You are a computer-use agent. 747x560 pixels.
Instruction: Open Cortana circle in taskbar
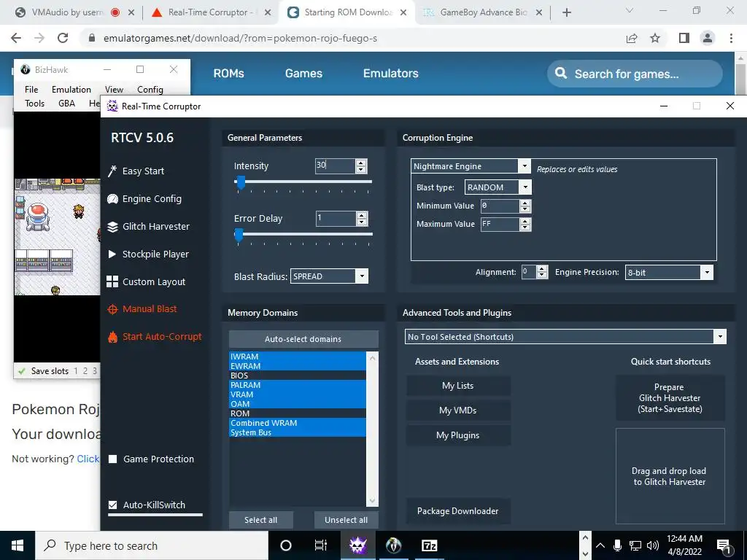(285, 545)
